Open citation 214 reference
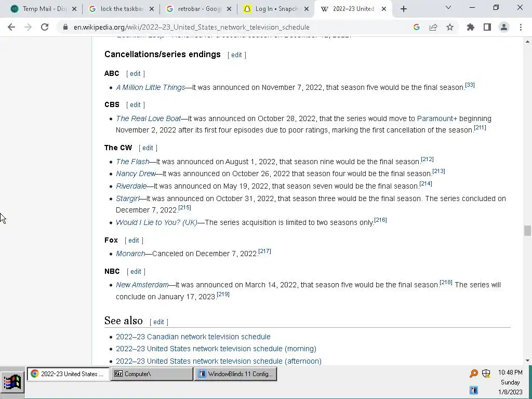This screenshot has height=399, width=532. [426, 183]
